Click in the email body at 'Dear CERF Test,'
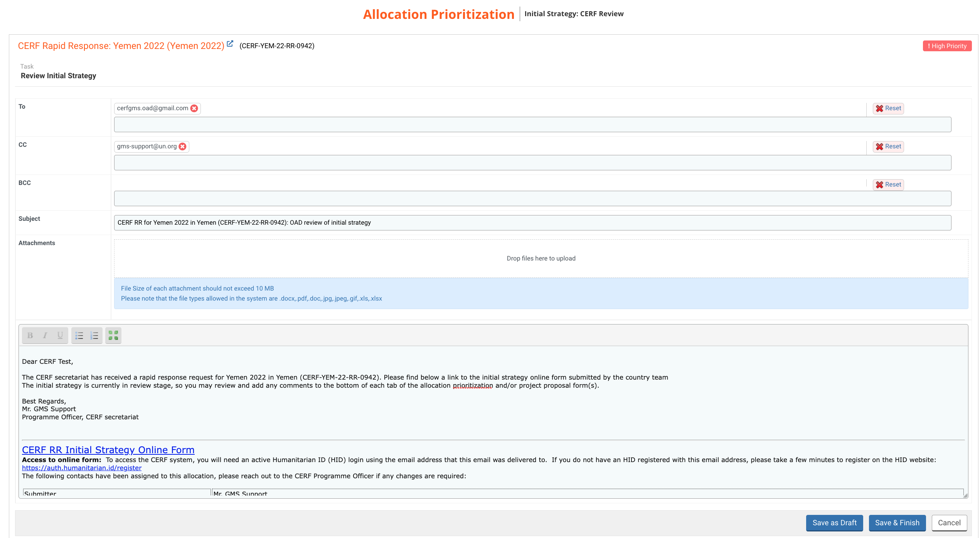Screen dimensions: 980x538 (x=47, y=361)
